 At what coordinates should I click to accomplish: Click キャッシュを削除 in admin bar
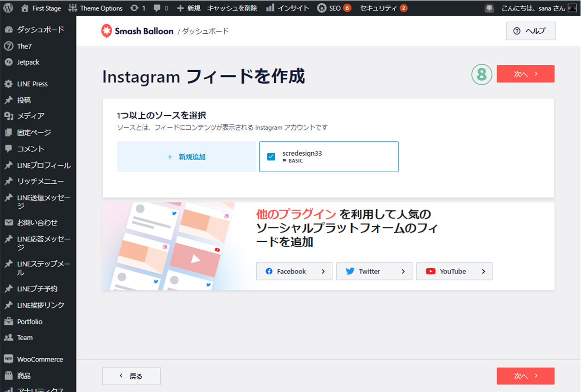click(232, 8)
